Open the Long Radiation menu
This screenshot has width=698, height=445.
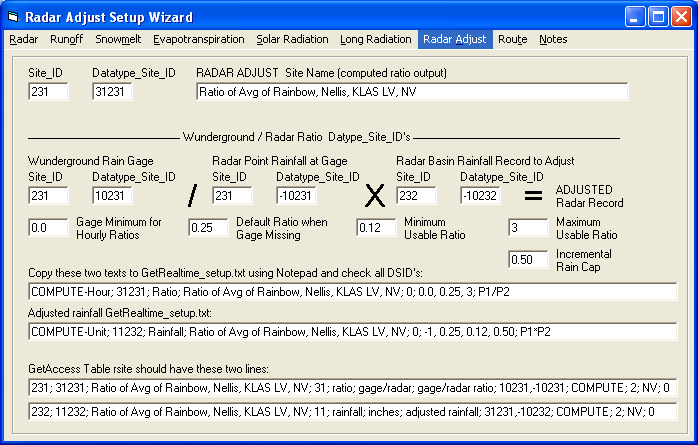click(x=375, y=39)
